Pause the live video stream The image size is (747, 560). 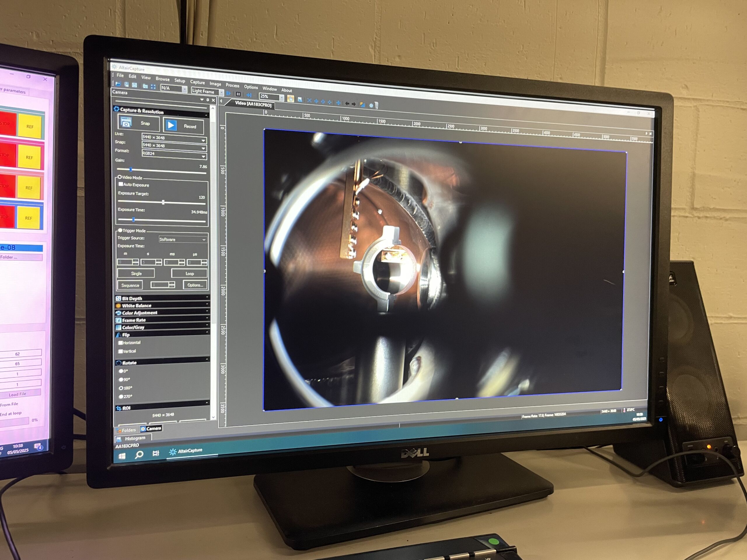coord(238,94)
